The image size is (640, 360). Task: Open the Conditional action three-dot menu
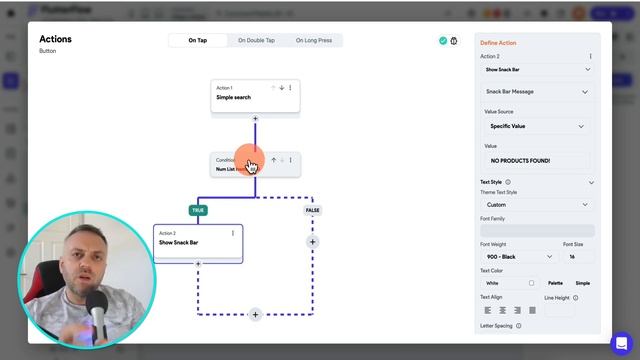291,160
